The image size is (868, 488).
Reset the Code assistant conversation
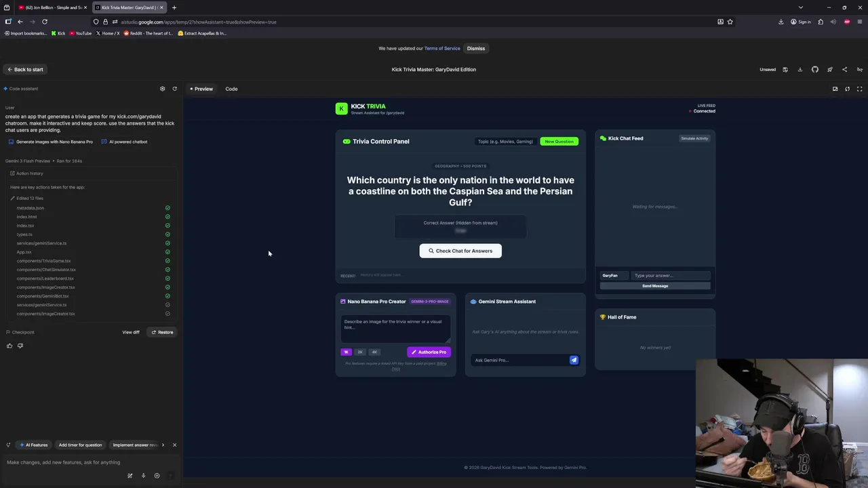point(174,89)
